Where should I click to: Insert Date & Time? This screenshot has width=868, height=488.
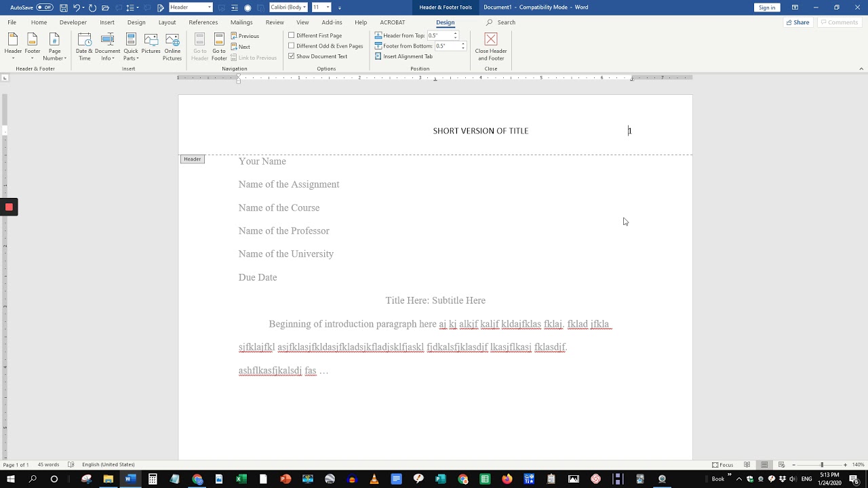click(x=84, y=46)
